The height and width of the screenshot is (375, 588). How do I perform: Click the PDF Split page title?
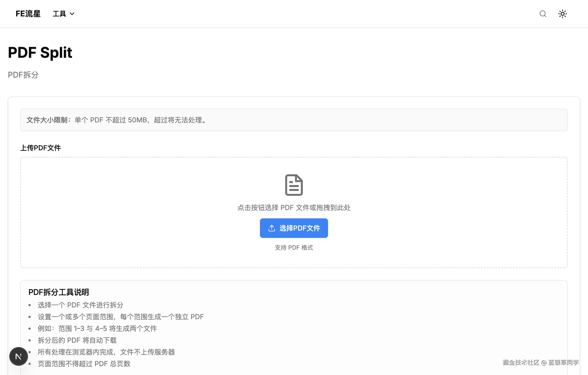(x=40, y=52)
